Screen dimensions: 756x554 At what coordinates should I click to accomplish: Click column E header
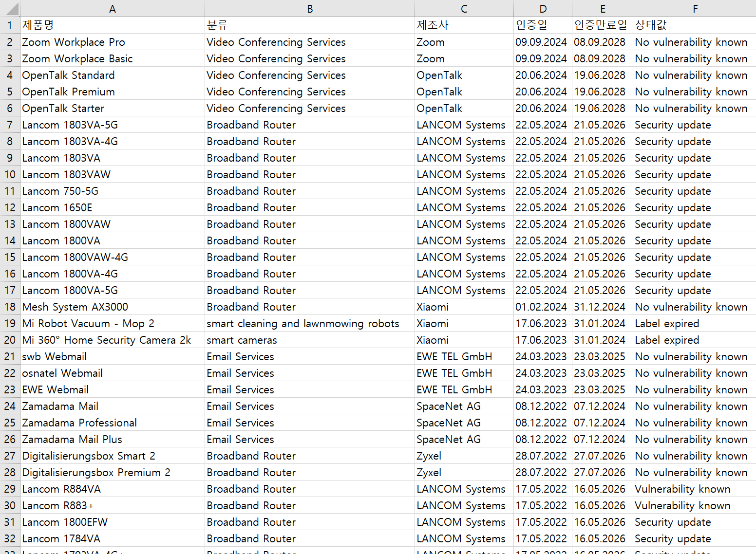coord(603,8)
